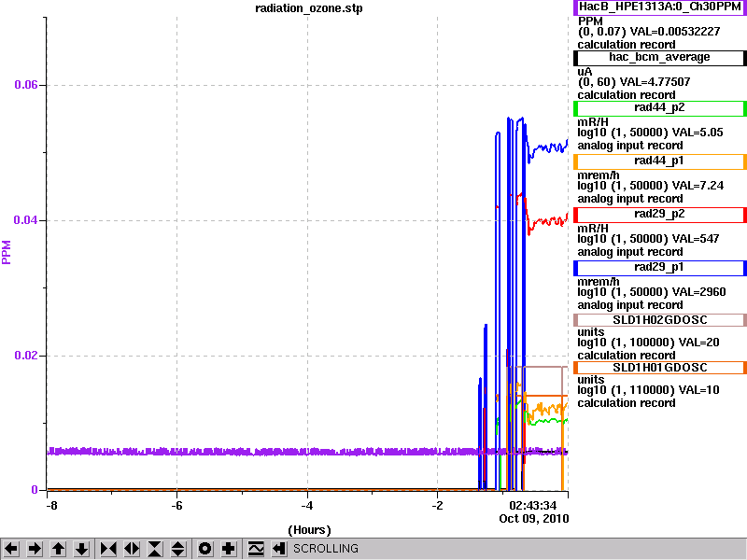Image resolution: width=747 pixels, height=560 pixels.
Task: Zoom in Y axis with hourglass icon
Action: tap(155, 549)
